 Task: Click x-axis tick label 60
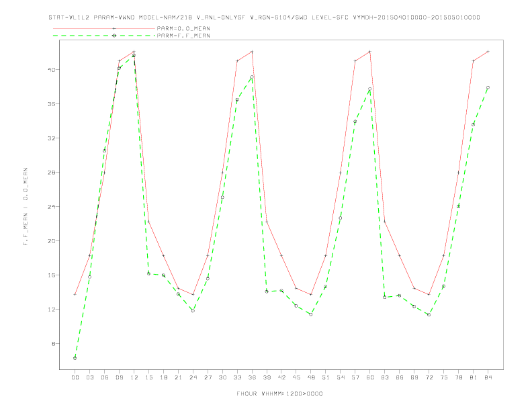tap(370, 377)
